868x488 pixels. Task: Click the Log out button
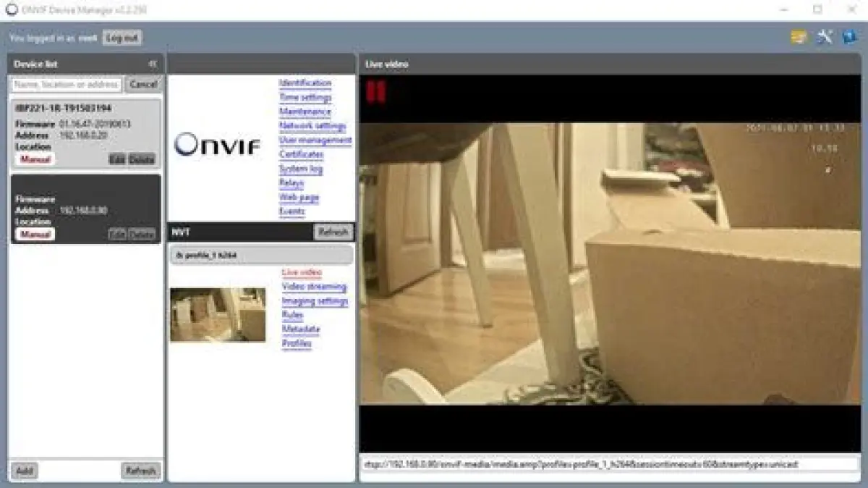(x=122, y=38)
